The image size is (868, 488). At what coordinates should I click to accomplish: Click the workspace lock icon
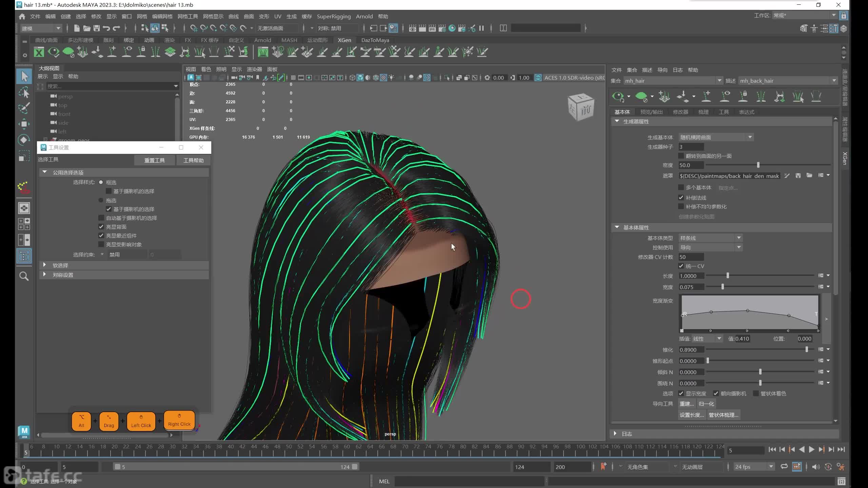844,16
